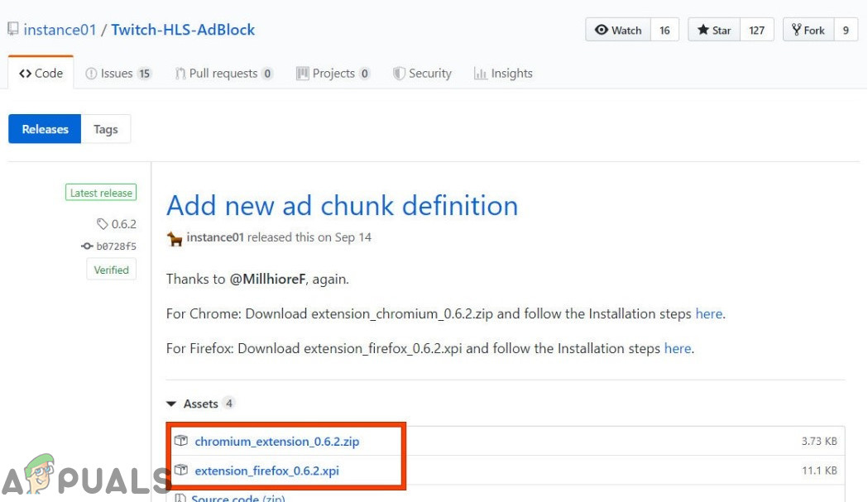The image size is (868, 502).
Task: Download chromium_extension_0.6.2.zip file
Action: click(x=276, y=442)
